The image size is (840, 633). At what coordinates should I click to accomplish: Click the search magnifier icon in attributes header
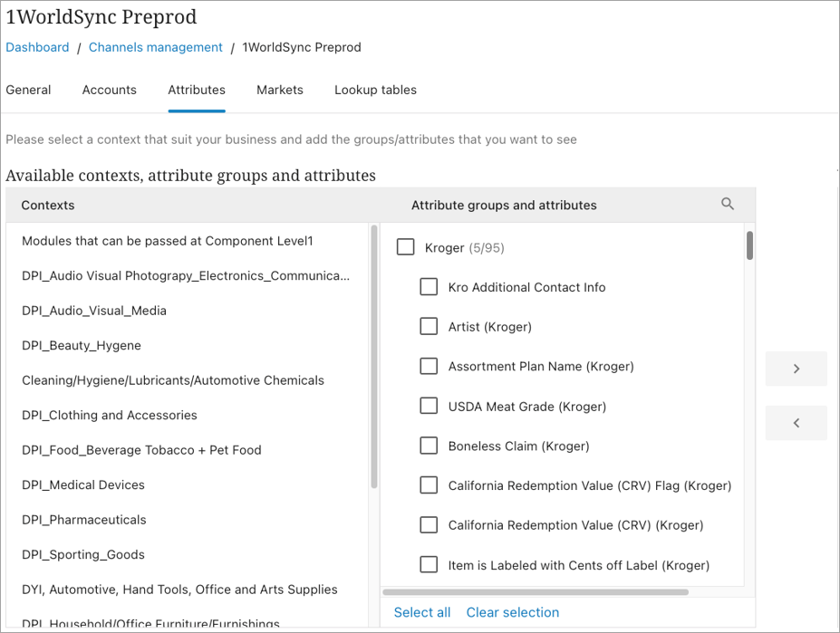(x=727, y=205)
